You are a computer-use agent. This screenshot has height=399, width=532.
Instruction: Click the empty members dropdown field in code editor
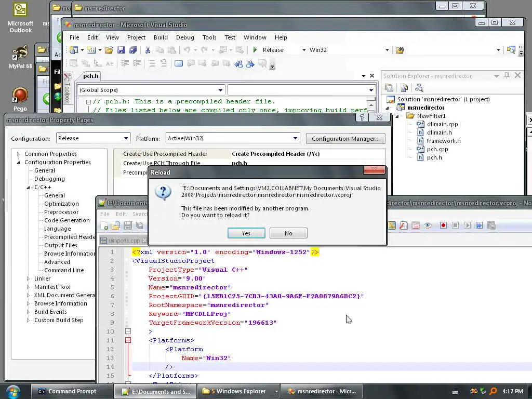302,90
